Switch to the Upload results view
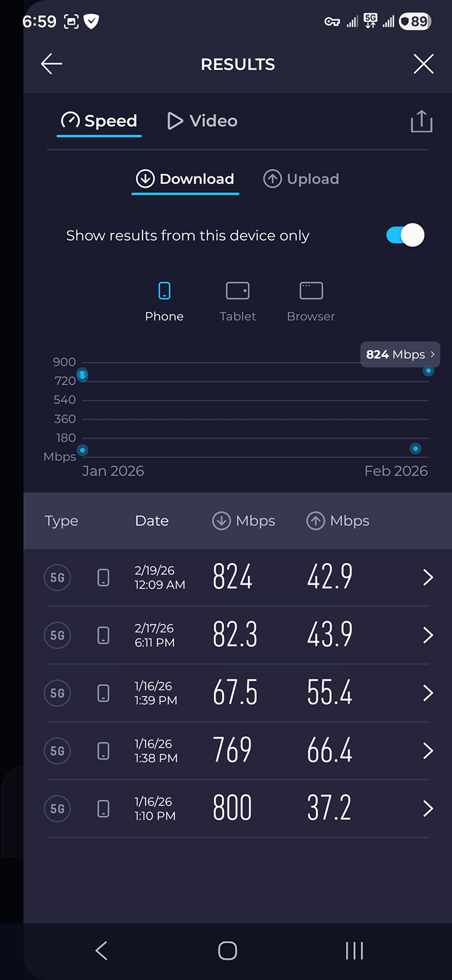 point(301,179)
